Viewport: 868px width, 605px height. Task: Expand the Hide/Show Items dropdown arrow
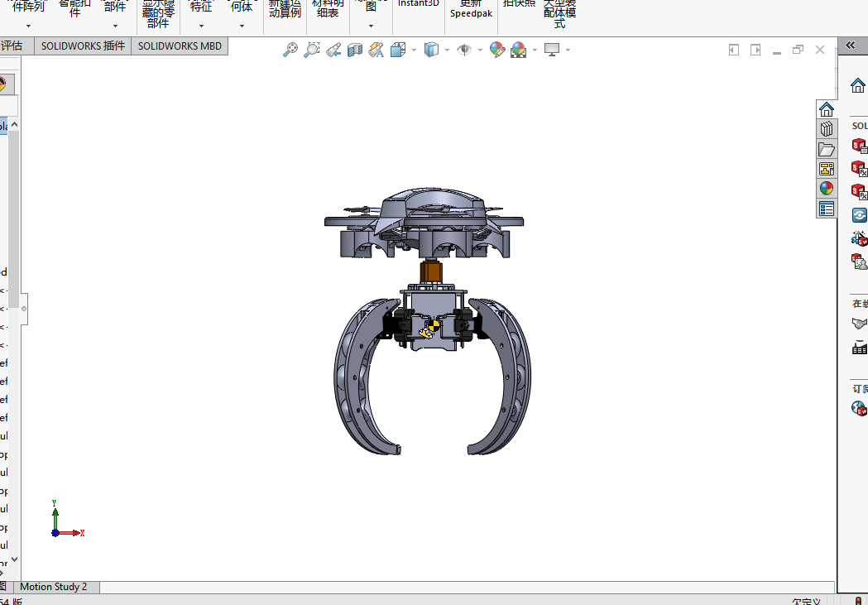[480, 50]
